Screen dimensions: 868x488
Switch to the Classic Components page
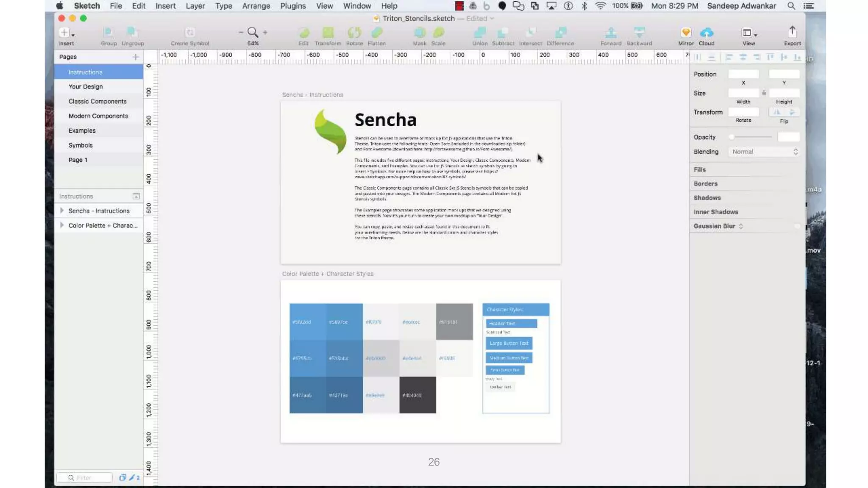point(99,101)
